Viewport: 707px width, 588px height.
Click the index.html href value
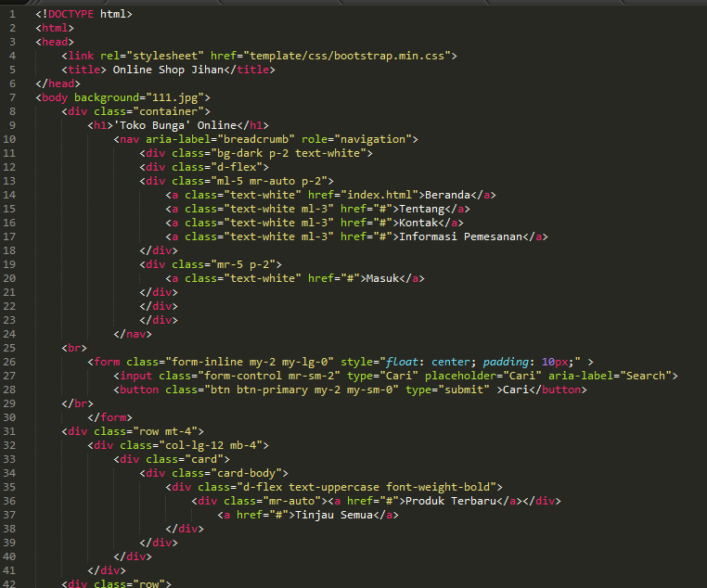(x=380, y=195)
